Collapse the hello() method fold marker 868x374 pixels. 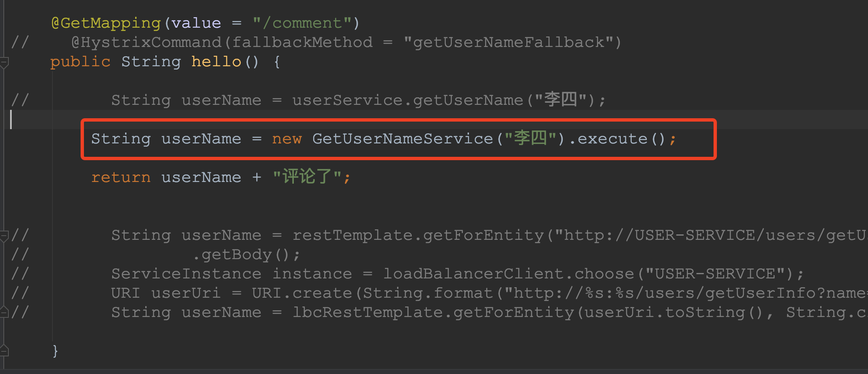tap(4, 62)
